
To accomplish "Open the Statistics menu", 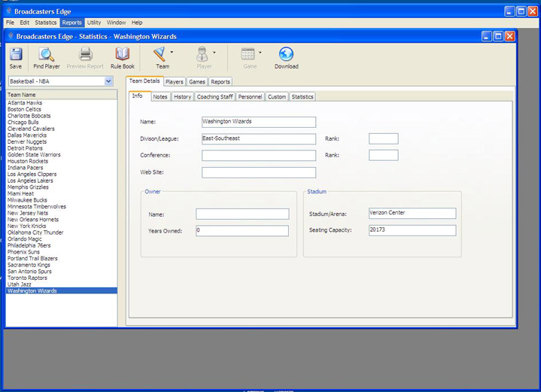I will click(46, 23).
